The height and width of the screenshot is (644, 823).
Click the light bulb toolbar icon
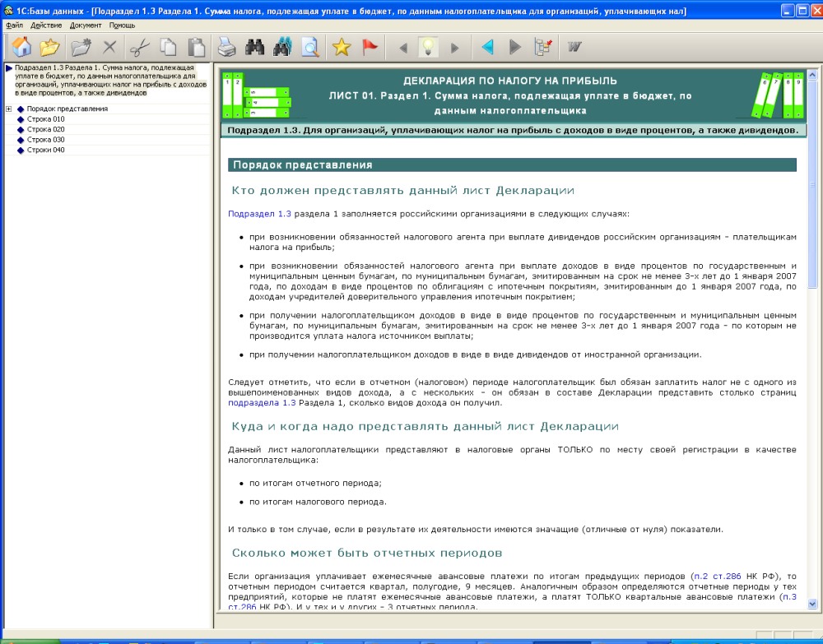pyautogui.click(x=428, y=47)
